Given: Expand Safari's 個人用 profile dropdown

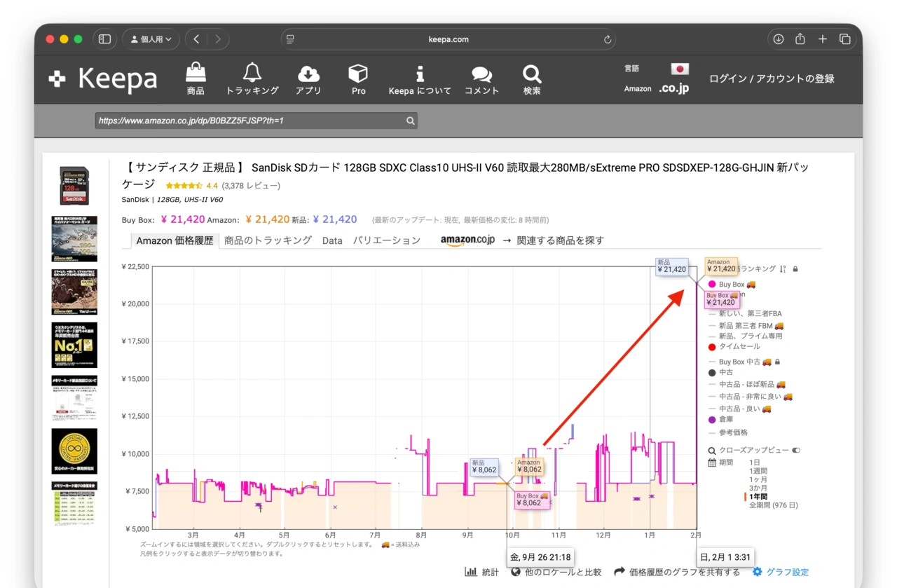Looking at the screenshot, I should coord(151,39).
